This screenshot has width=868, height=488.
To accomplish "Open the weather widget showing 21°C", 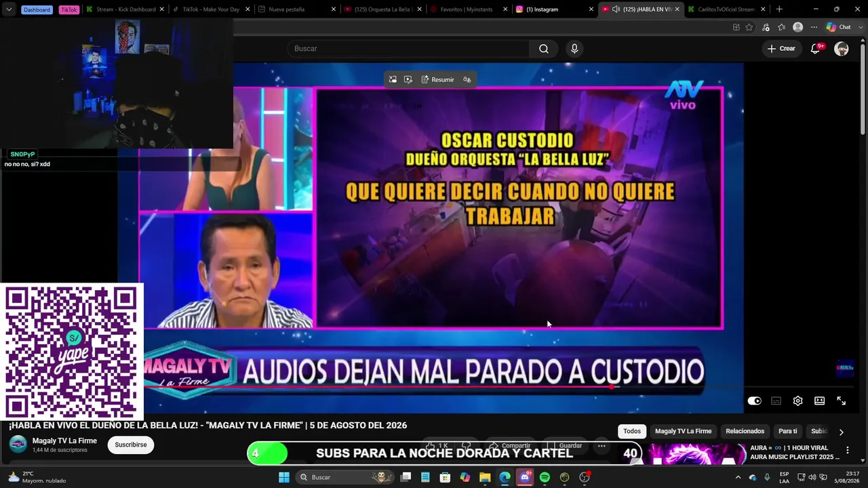I will (37, 477).
